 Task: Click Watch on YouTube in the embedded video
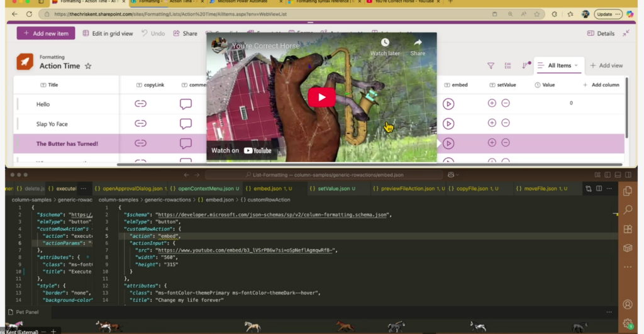pos(241,151)
